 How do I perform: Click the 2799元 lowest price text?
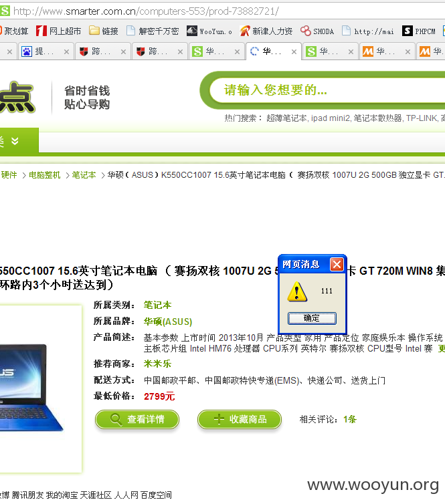[x=159, y=396]
